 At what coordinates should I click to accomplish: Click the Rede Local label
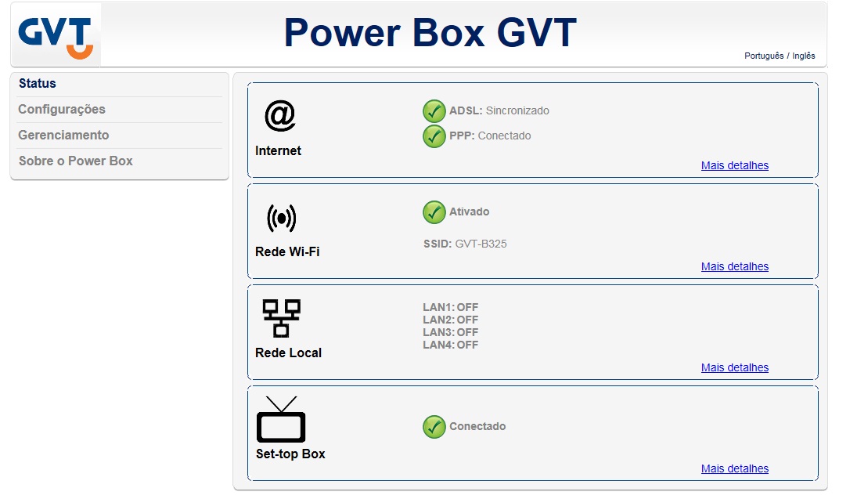point(288,353)
